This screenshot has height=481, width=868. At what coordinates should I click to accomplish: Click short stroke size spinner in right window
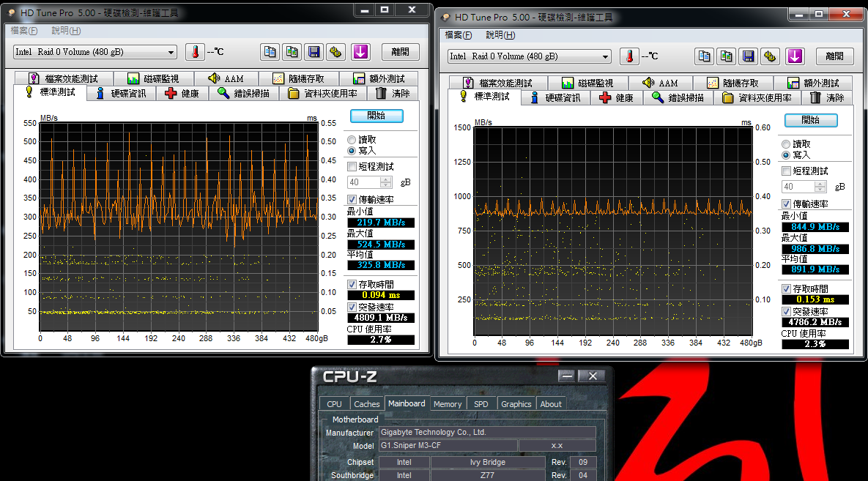[820, 187]
